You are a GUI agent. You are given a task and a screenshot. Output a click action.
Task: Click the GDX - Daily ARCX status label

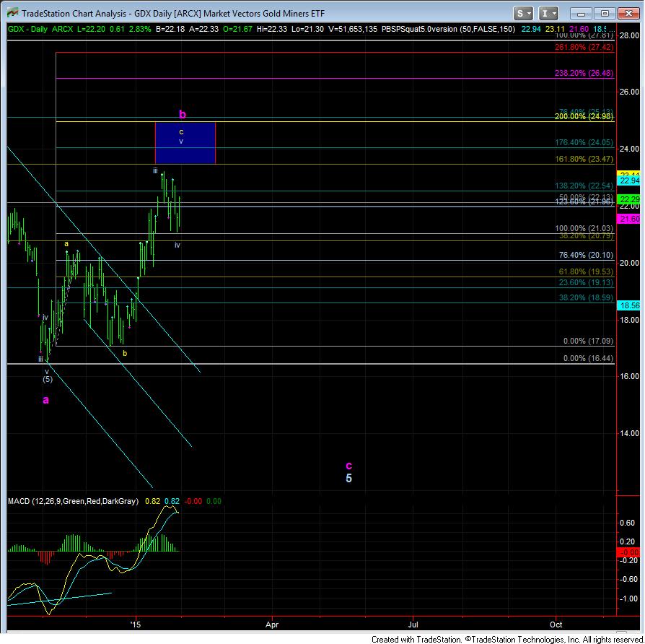pos(40,29)
